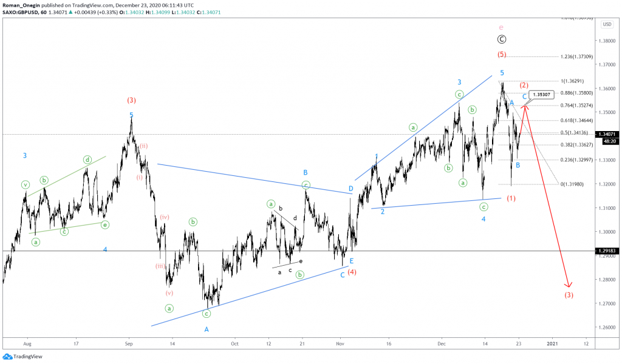Select the blue wave label D on the chart
Screen dimensions: 622x364
350,189
